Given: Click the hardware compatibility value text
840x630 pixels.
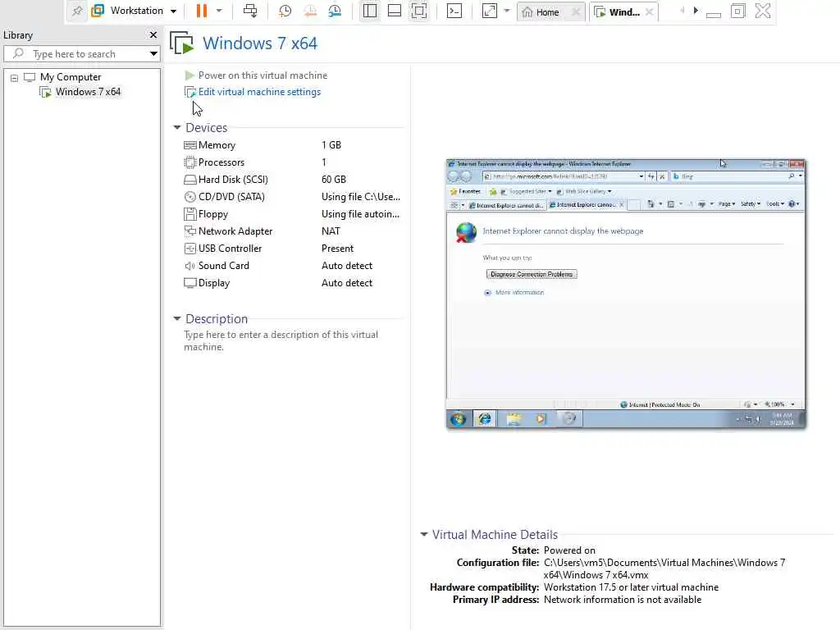Looking at the screenshot, I should click(631, 587).
